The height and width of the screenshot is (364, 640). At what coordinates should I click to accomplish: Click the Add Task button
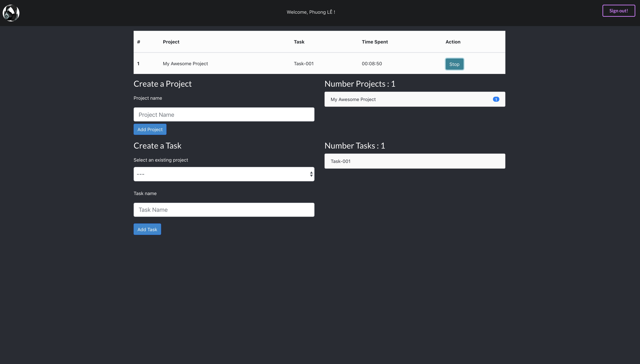147,229
